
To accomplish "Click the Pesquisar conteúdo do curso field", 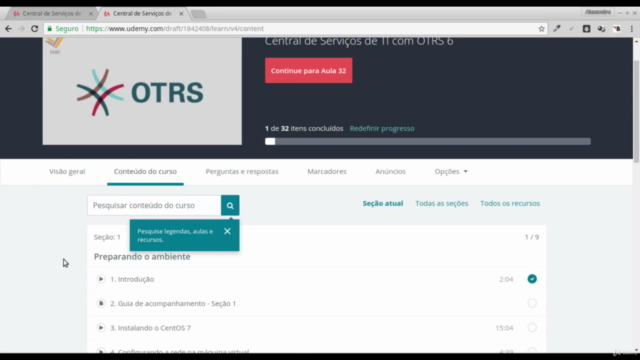I will (154, 205).
